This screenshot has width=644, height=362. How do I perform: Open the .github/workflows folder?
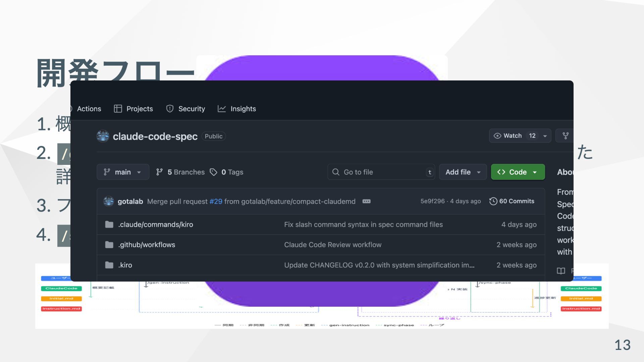[147, 245]
